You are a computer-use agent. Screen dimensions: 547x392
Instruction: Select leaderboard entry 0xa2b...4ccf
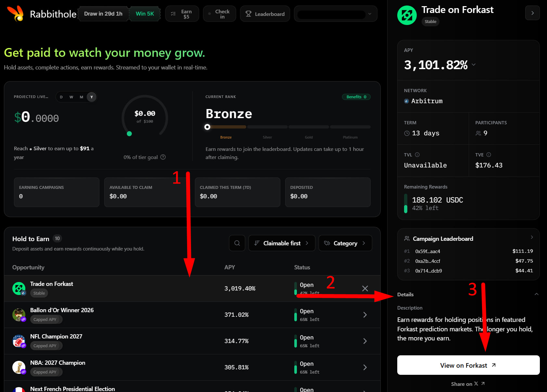[468, 261]
